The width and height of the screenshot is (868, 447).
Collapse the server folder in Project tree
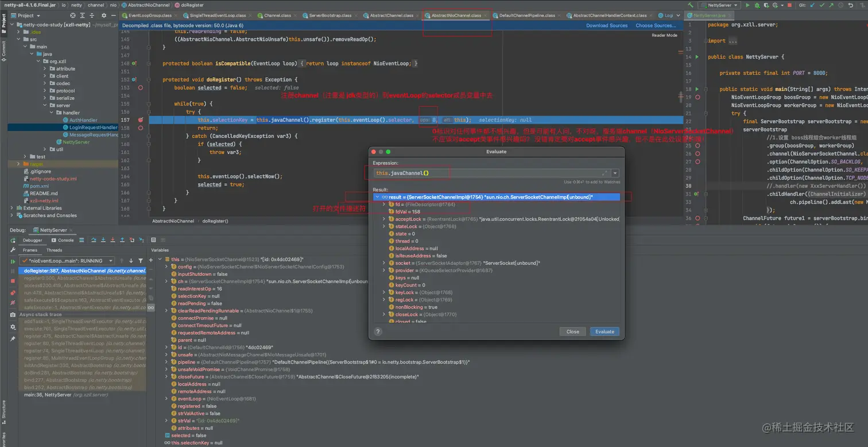[45, 106]
